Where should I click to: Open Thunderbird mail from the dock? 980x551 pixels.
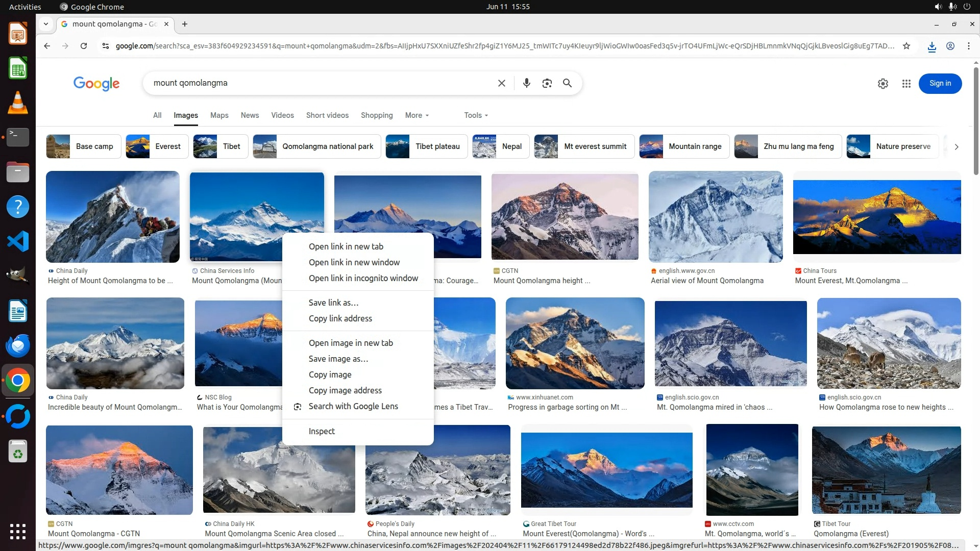coord(18,346)
